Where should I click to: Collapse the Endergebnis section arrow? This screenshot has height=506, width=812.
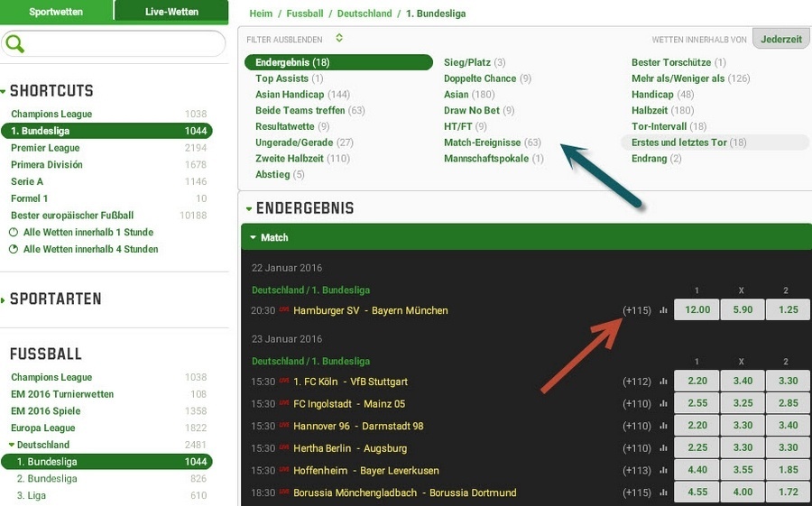249,209
